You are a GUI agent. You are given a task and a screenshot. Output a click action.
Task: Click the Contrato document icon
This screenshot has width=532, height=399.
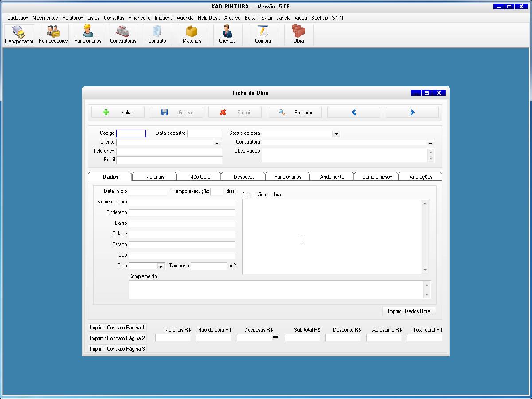click(x=157, y=35)
